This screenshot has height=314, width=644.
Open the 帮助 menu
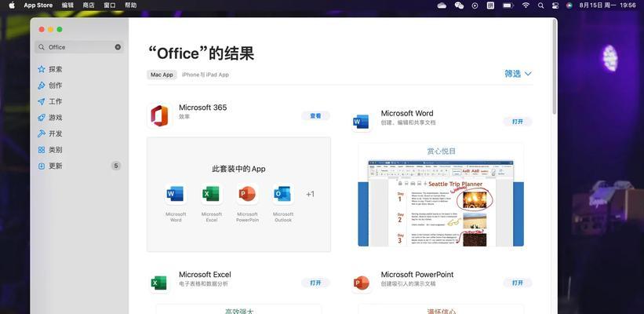131,5
